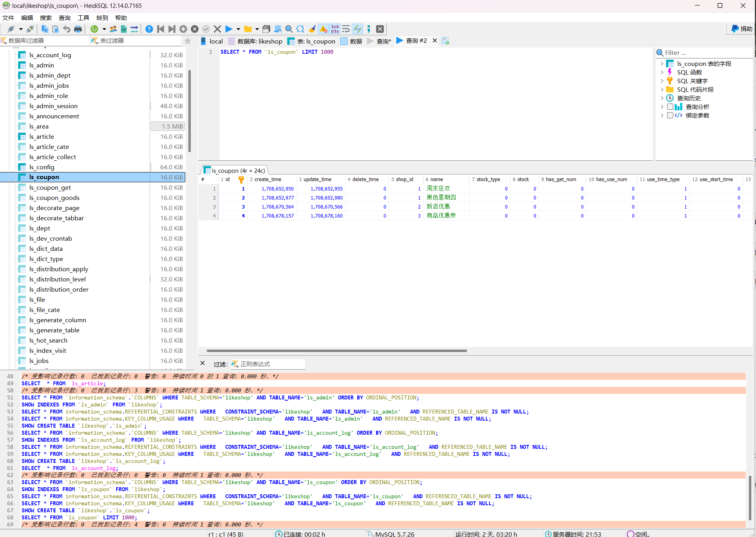Click the favorites star icon
This screenshot has height=537, width=756.
188,41
